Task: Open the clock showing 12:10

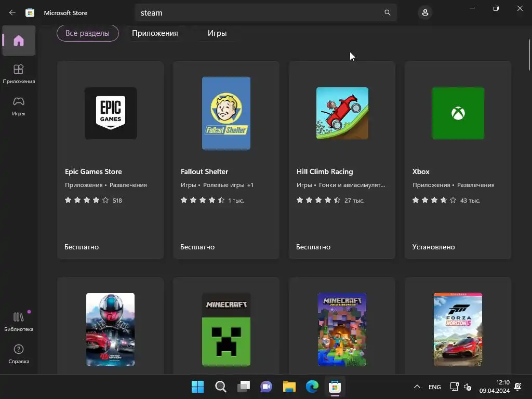Action: [x=495, y=387]
